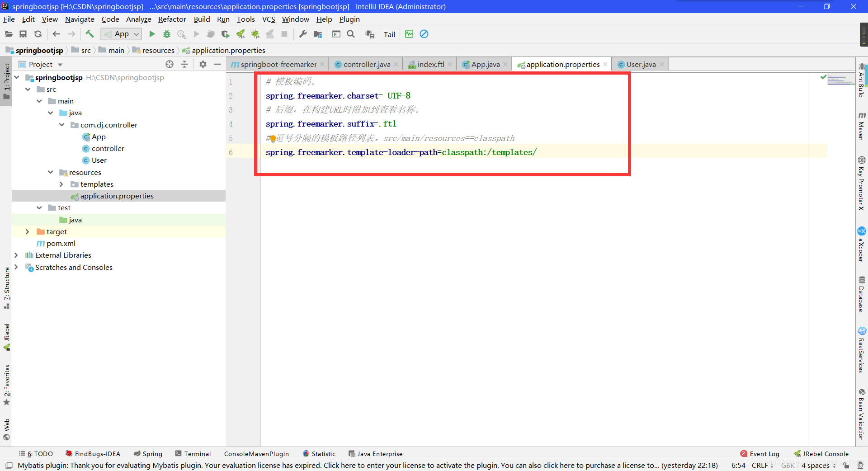This screenshot has width=868, height=471.
Task: Toggle the Terminal tool window
Action: (x=193, y=454)
